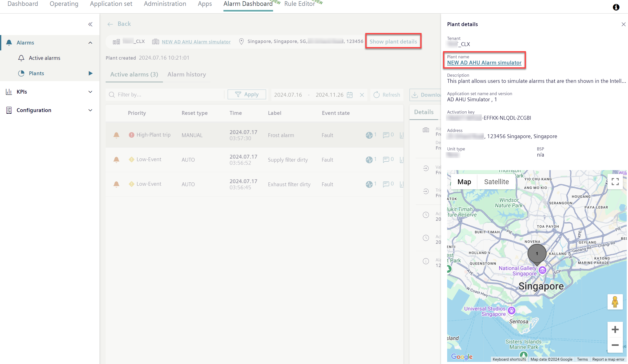Image resolution: width=628 pixels, height=364 pixels.
Task: Select the Alarm Dashboard tab
Action: (248, 4)
